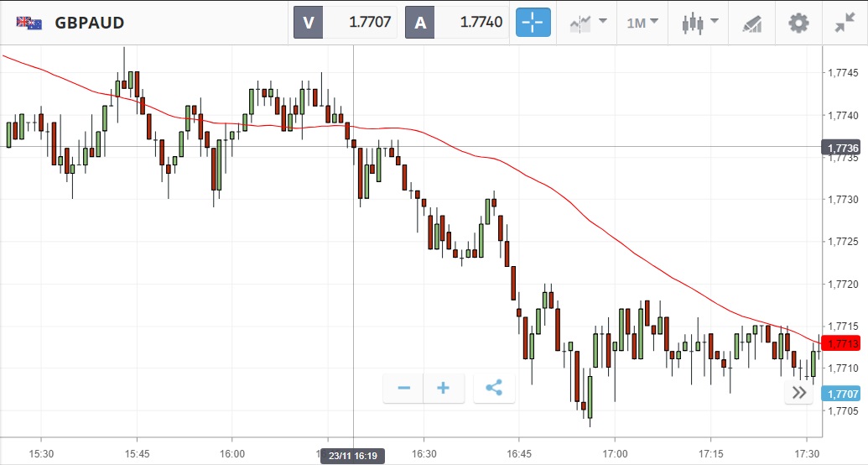Select the GBPAUD flag icon
Viewport: 868px width, 465px height.
29,23
